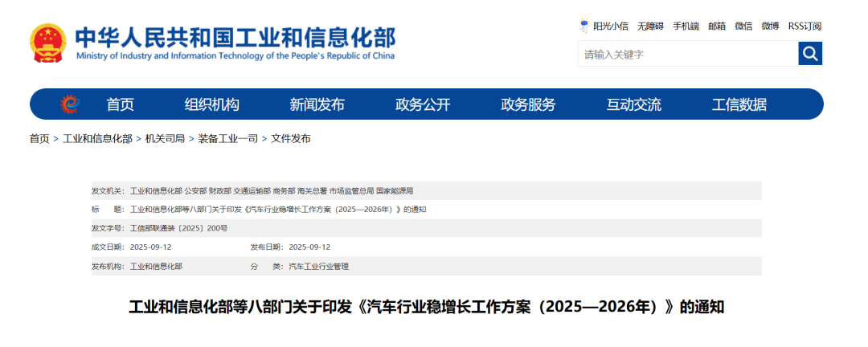
Task: Open the 互动交流 menu item
Action: 634,104
